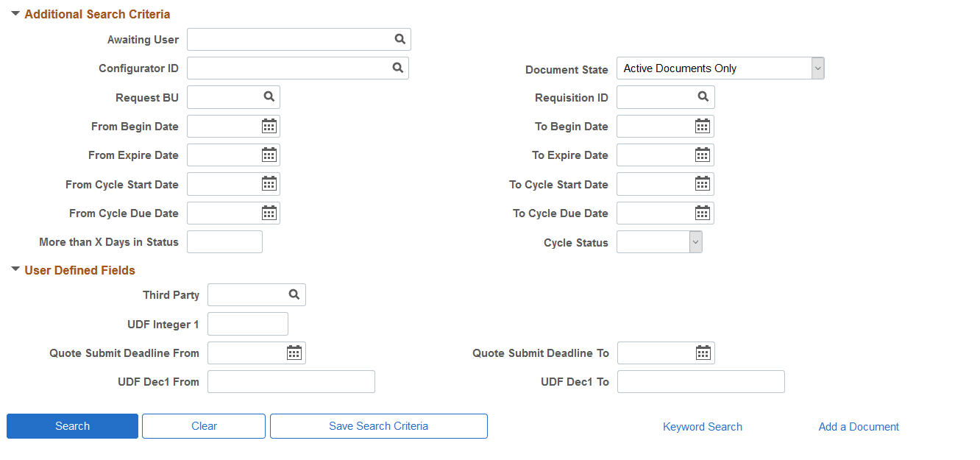Open the To Cycle Due Date calendar
This screenshot has height=460, width=980.
(x=703, y=213)
